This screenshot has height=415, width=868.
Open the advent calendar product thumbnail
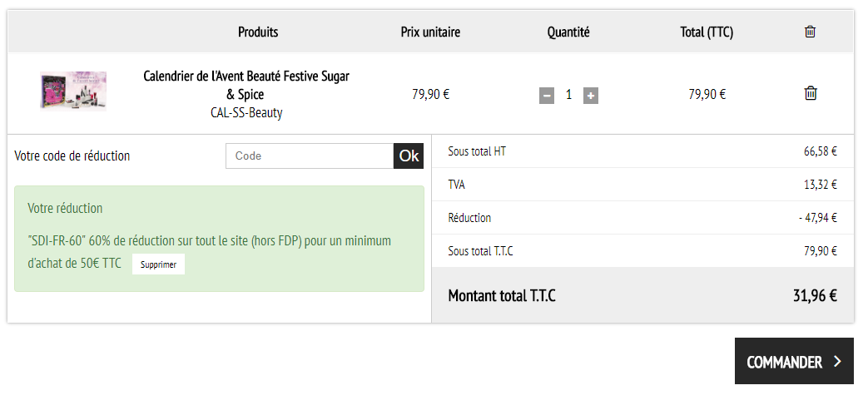(73, 91)
